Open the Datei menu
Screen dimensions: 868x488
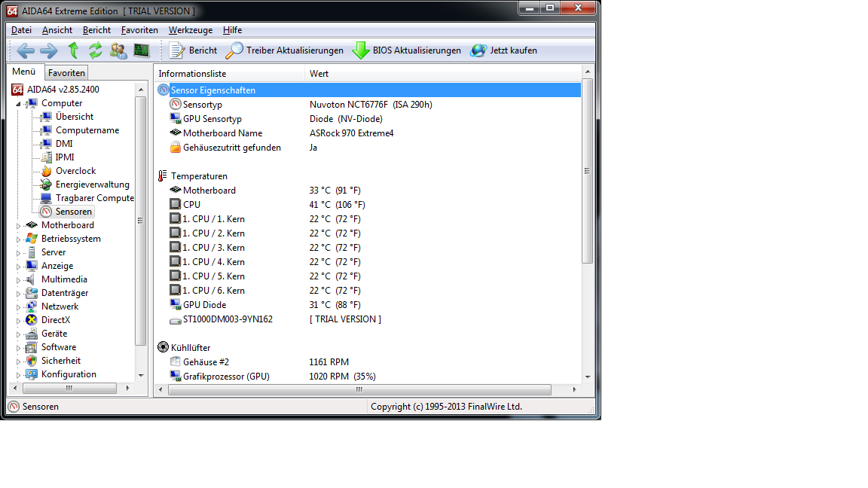pos(22,30)
